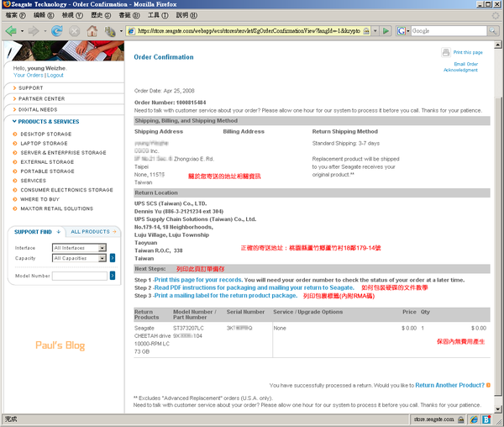504x427 pixels.
Task: Open Print a mailing label link
Action: point(226,295)
